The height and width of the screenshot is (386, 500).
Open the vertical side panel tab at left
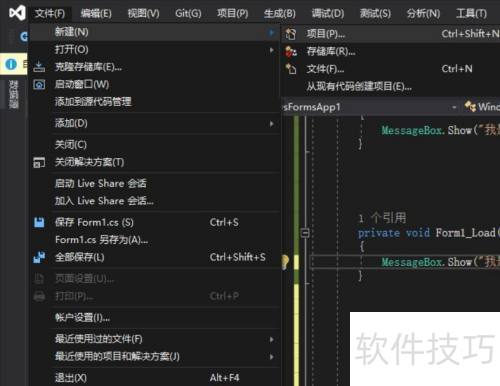click(13, 95)
